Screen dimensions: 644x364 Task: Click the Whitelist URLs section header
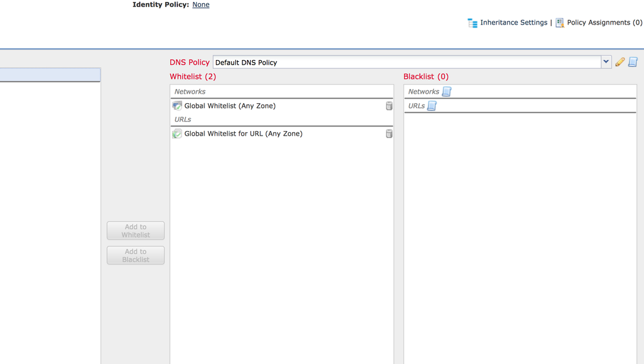tap(282, 119)
